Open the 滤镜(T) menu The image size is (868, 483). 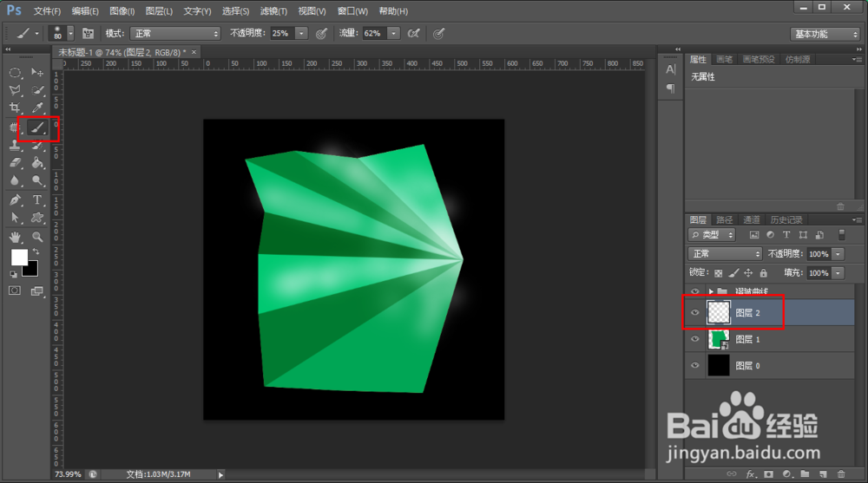pos(273,11)
